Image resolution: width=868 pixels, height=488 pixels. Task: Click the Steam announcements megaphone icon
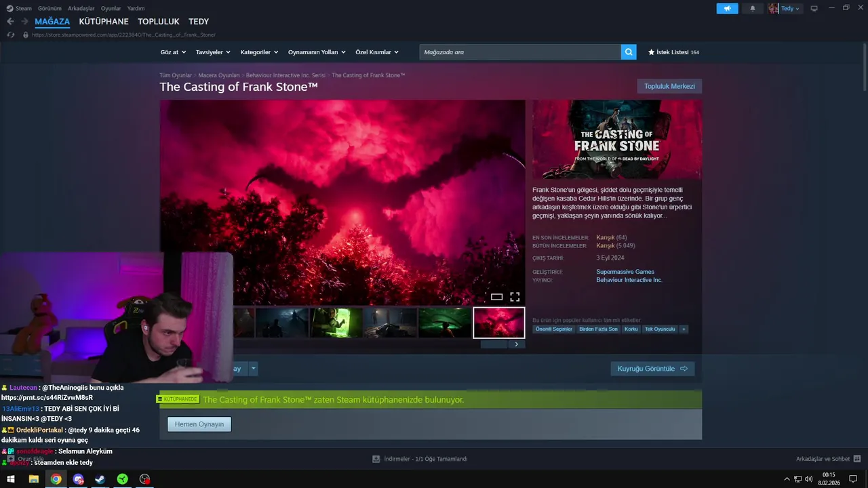[727, 8]
